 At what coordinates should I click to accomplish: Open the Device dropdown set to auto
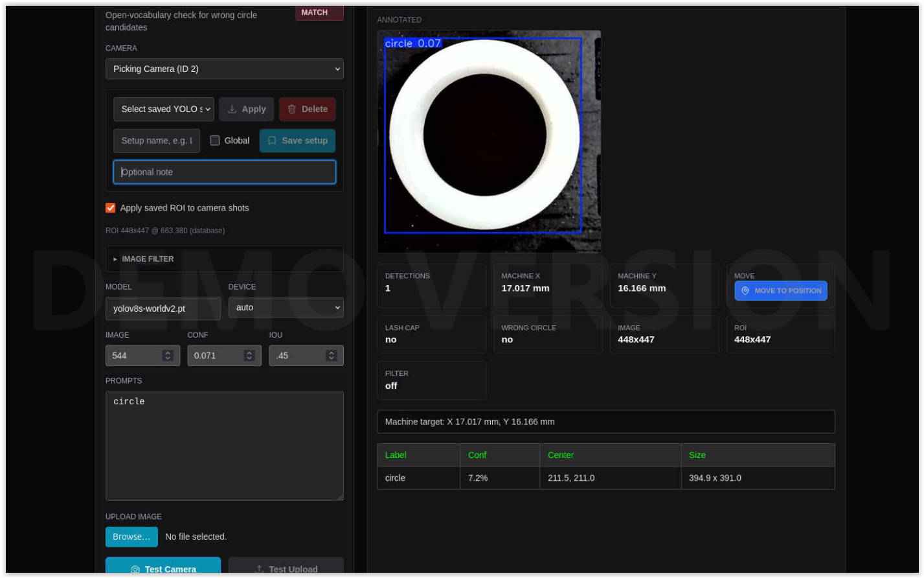click(286, 307)
